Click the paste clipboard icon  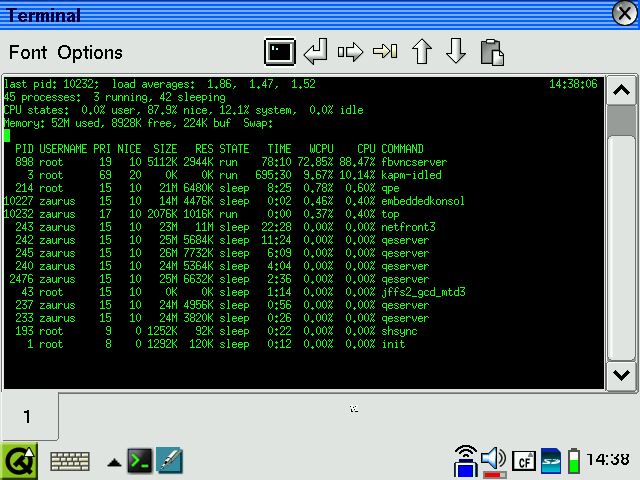click(x=492, y=52)
